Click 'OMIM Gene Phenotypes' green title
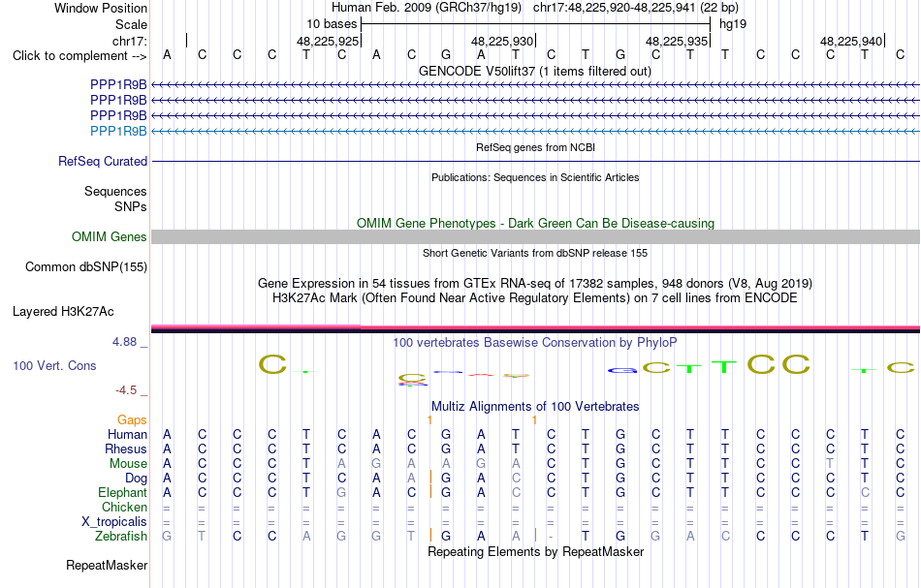Screen dimensions: 921x588 (535, 223)
